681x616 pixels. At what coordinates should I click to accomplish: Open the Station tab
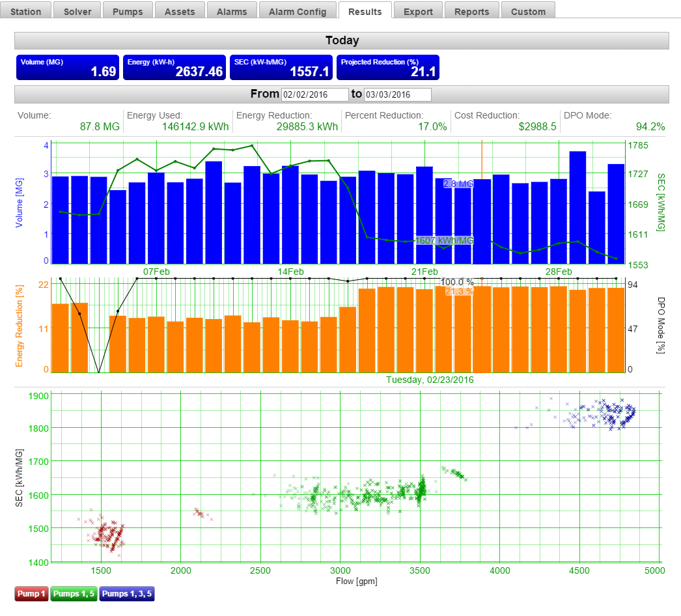tap(26, 11)
